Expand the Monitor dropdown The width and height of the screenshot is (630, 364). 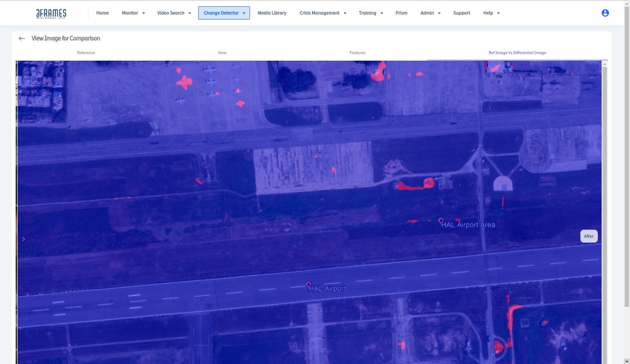[x=133, y=13]
